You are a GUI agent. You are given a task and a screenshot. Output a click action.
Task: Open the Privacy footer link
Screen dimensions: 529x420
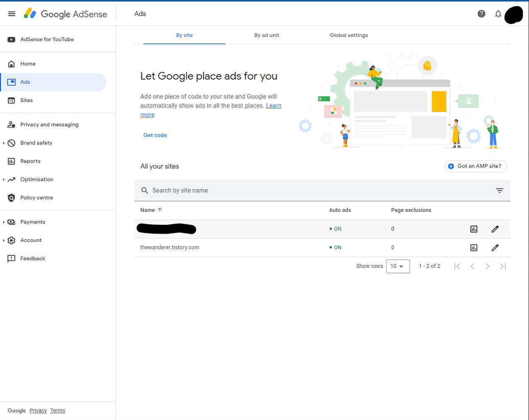pyautogui.click(x=38, y=411)
